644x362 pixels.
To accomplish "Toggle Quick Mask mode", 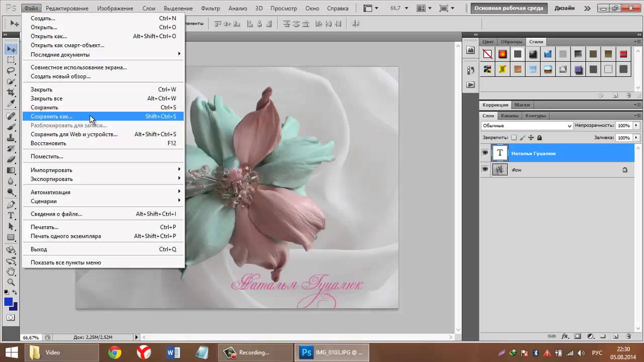I will click(x=11, y=318).
